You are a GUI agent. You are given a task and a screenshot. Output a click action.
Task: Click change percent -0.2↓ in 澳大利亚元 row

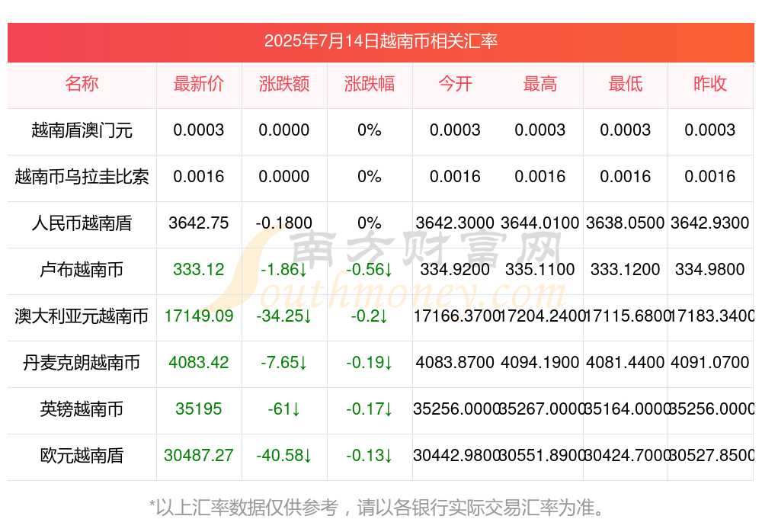pos(370,316)
